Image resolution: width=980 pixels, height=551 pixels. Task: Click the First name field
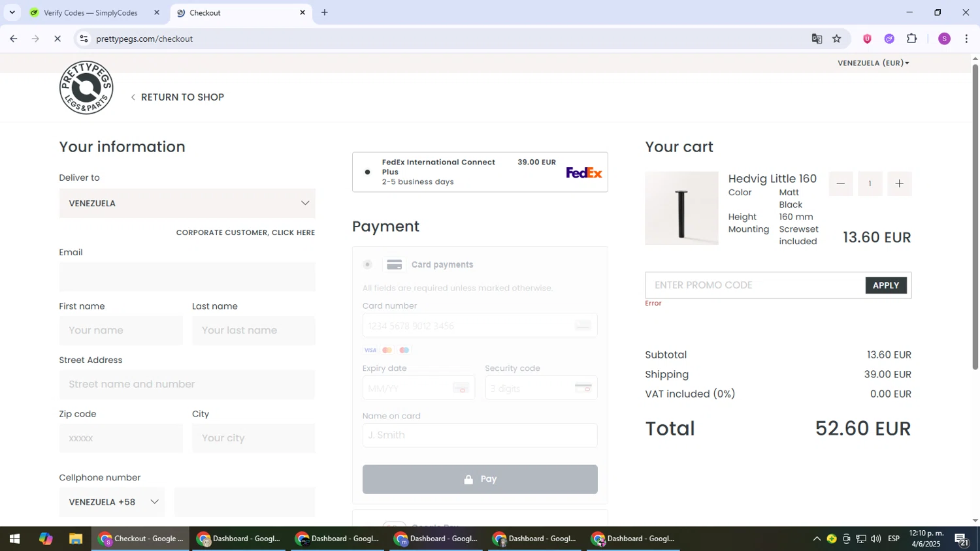pyautogui.click(x=121, y=330)
